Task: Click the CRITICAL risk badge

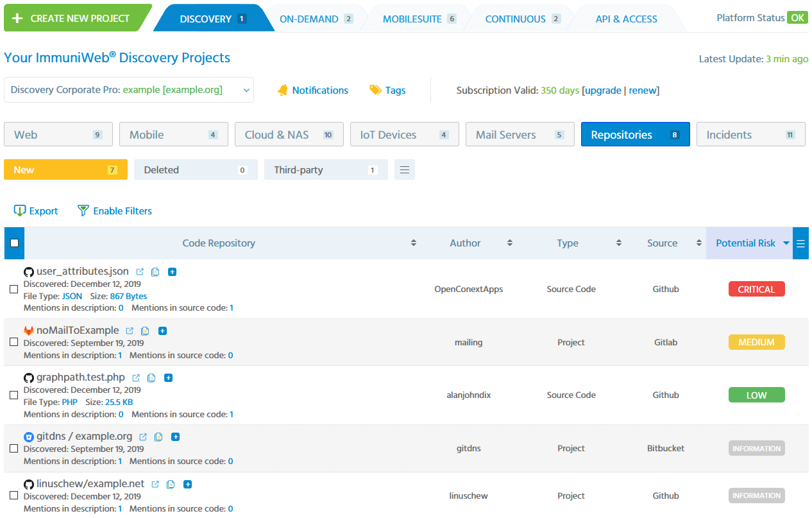Action: (x=756, y=289)
